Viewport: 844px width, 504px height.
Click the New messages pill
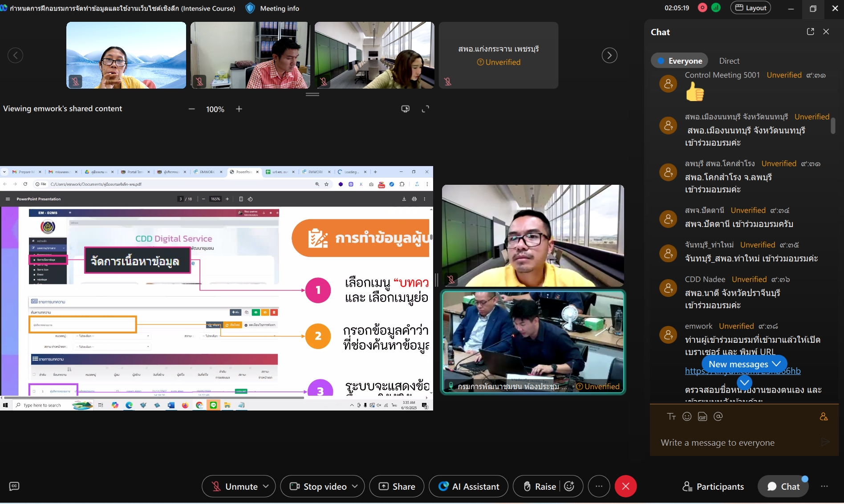(744, 364)
